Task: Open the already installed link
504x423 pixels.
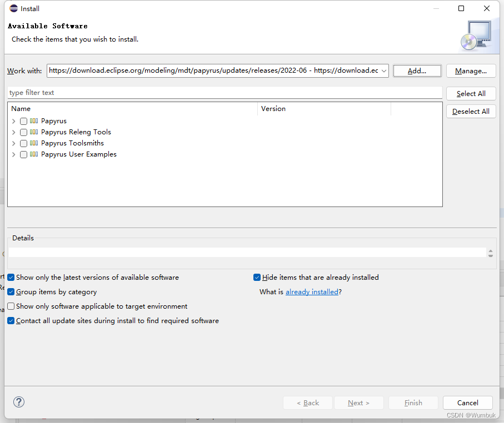Action: click(312, 292)
